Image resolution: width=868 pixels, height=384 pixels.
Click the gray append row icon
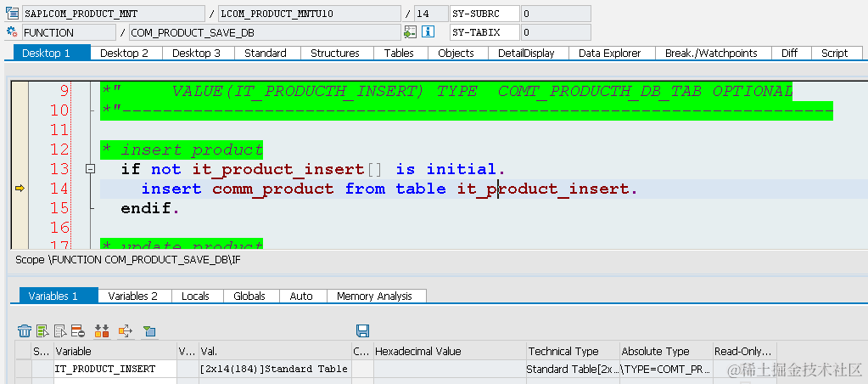[x=60, y=331]
